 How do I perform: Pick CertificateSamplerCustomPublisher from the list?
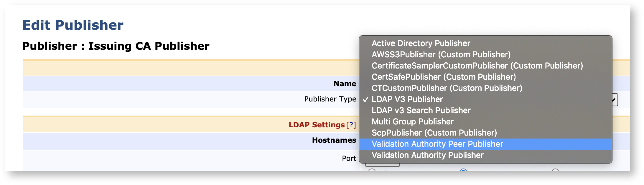(477, 66)
